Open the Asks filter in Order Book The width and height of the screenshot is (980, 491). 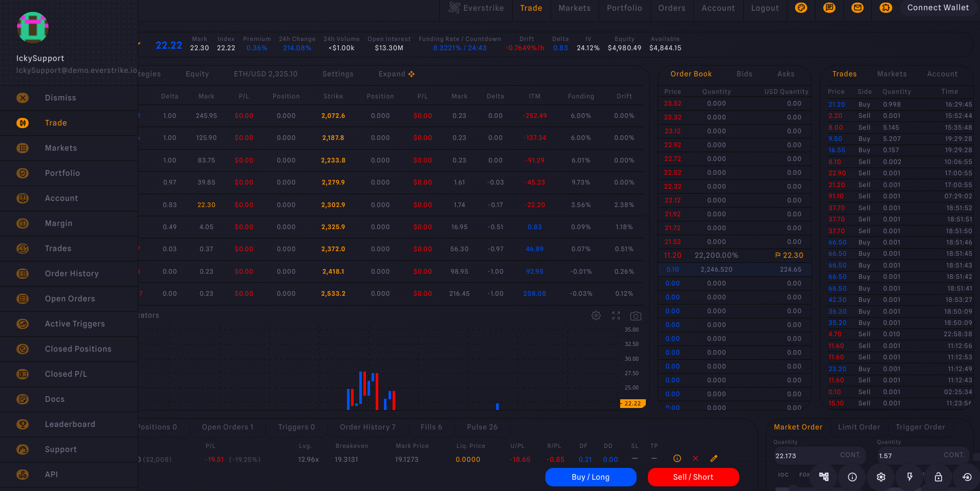tap(786, 74)
